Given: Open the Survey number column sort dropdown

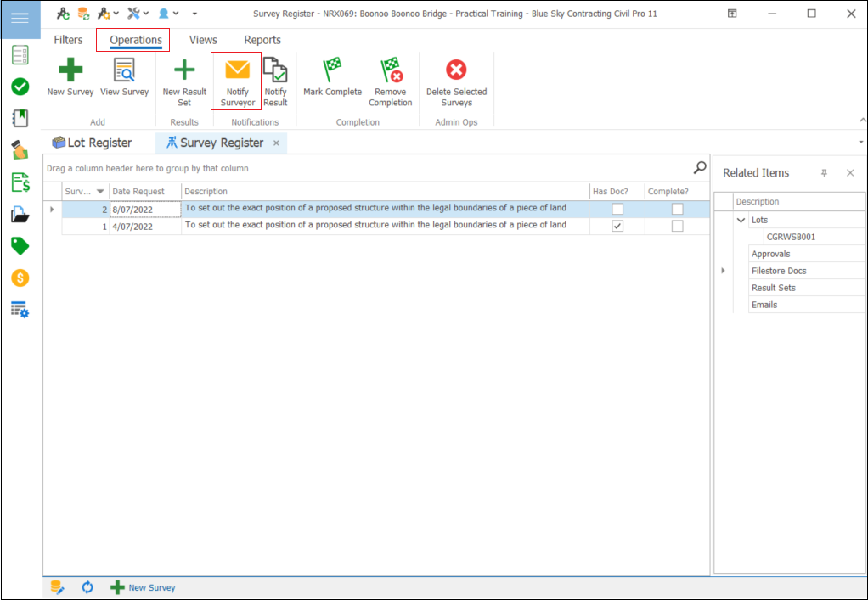Looking at the screenshot, I should tap(100, 192).
